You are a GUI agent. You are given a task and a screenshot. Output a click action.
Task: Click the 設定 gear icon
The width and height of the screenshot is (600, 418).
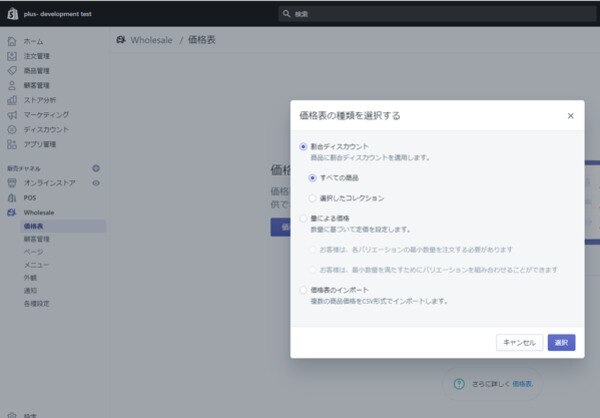click(x=12, y=415)
